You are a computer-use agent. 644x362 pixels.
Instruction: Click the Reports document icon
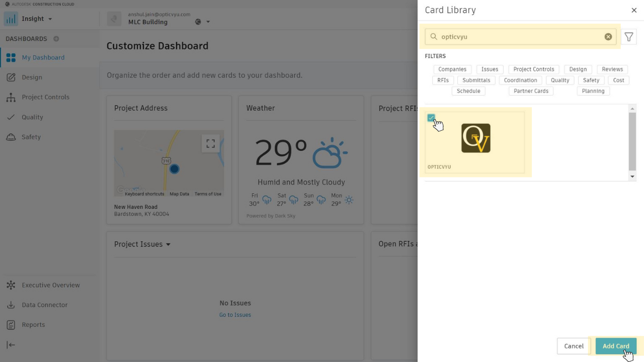11,325
